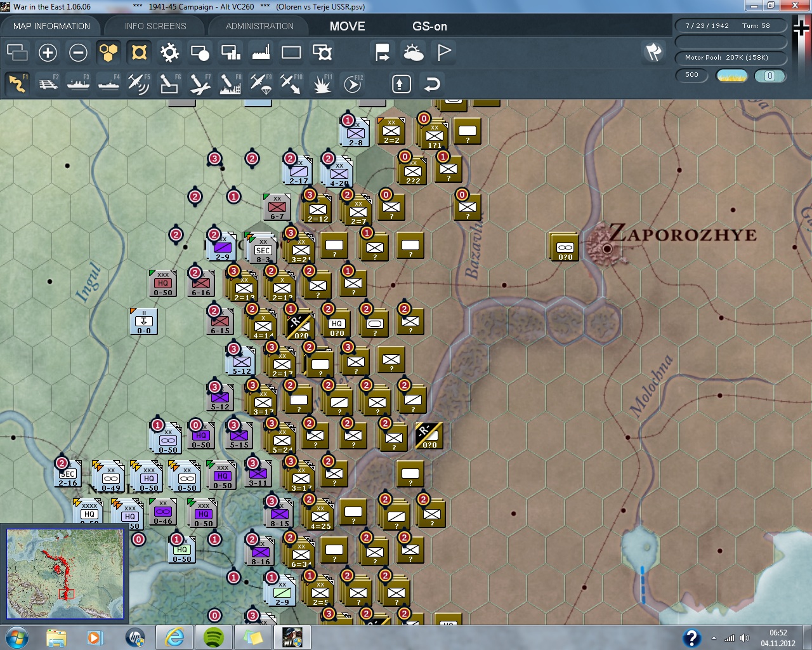Show the weather display
Screen dimensions: 812x650
(x=413, y=52)
